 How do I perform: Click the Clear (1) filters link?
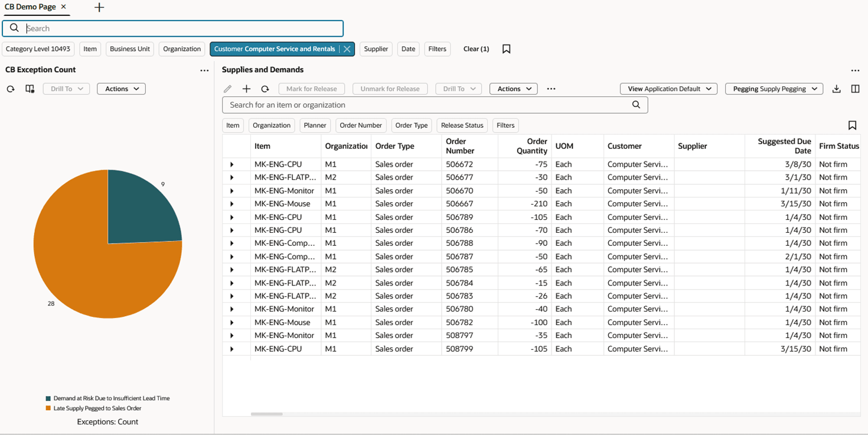coord(476,49)
